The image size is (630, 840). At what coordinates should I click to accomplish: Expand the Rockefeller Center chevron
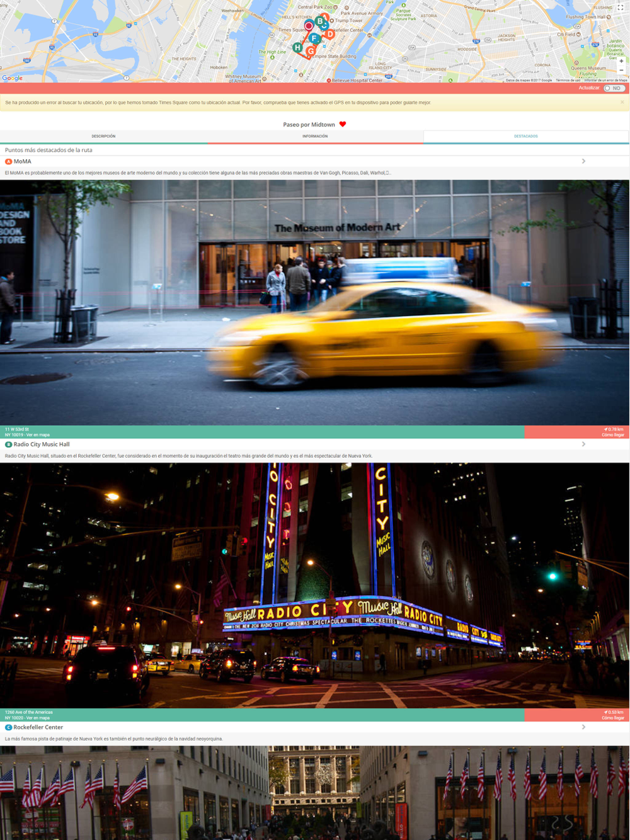point(584,727)
